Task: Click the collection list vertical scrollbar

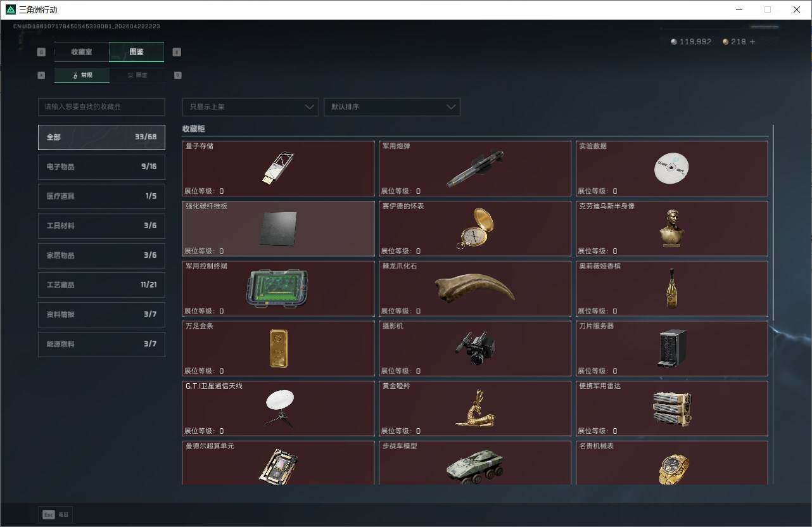Action: pos(773,222)
